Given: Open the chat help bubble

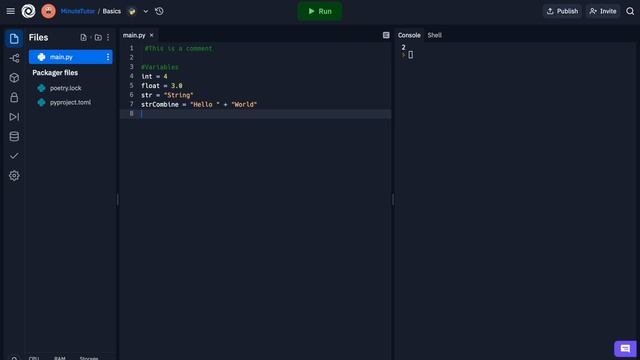Looking at the screenshot, I should (x=625, y=349).
